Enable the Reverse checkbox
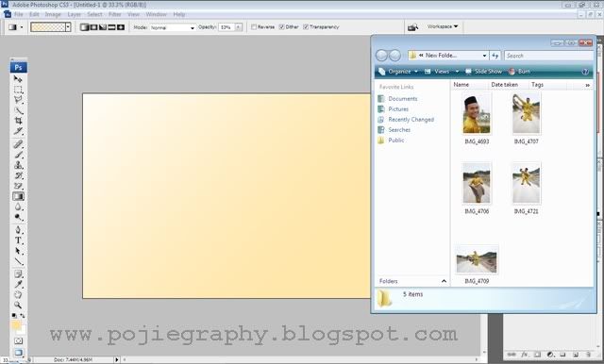Screen dimensions: 604x364 click(254, 27)
